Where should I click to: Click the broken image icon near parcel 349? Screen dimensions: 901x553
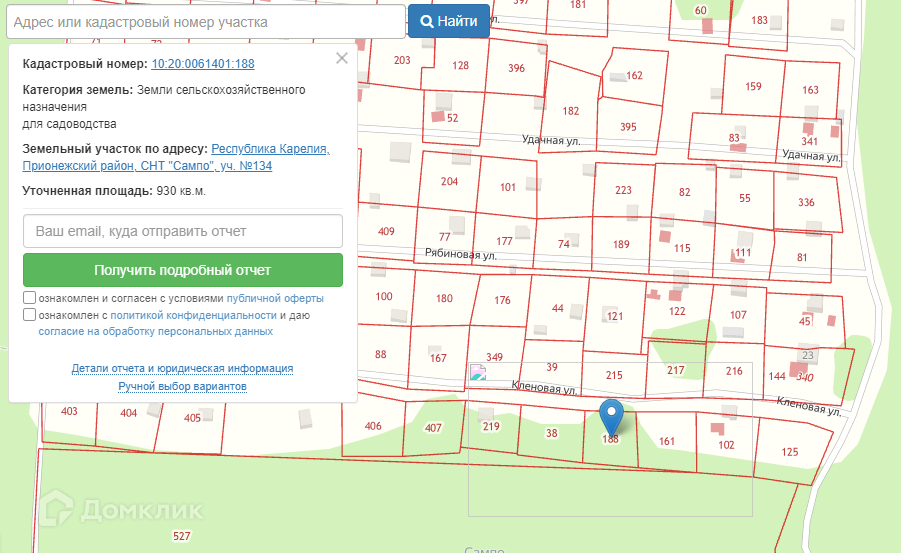tap(478, 372)
